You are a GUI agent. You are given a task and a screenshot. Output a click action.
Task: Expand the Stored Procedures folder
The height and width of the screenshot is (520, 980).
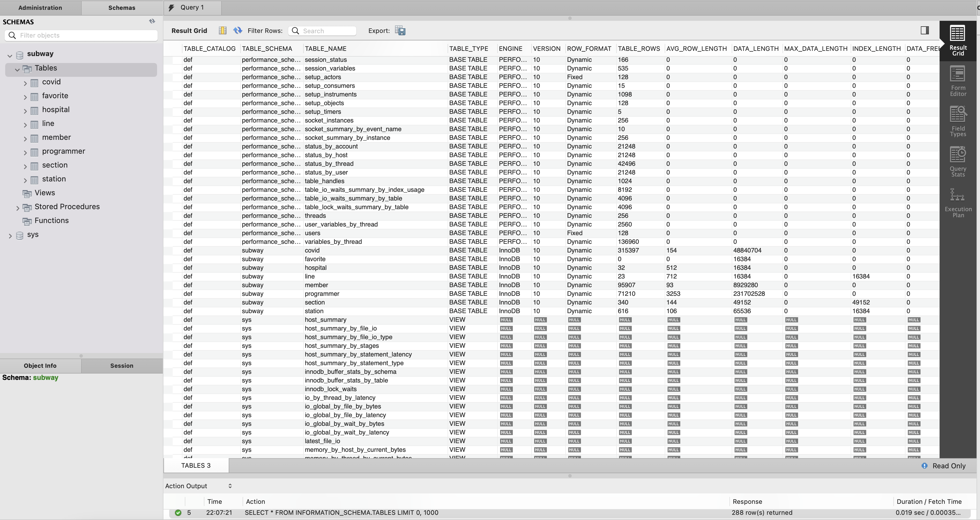click(x=18, y=208)
